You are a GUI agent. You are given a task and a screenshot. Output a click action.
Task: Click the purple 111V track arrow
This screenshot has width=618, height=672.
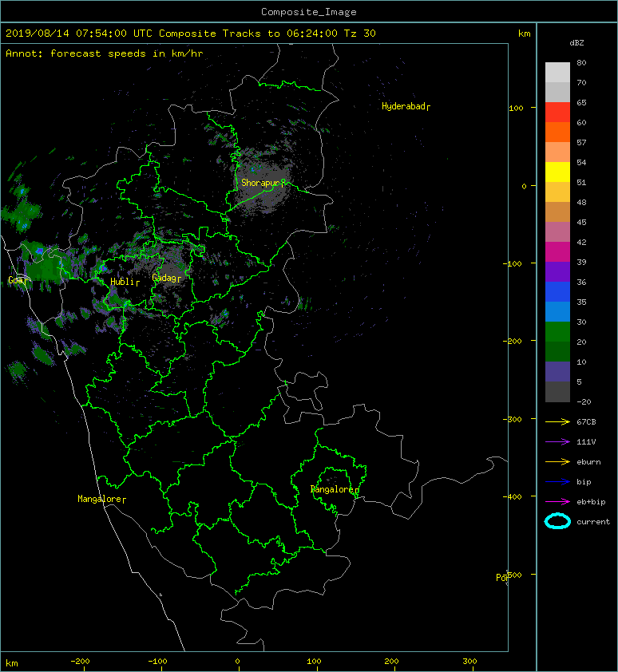pos(557,442)
